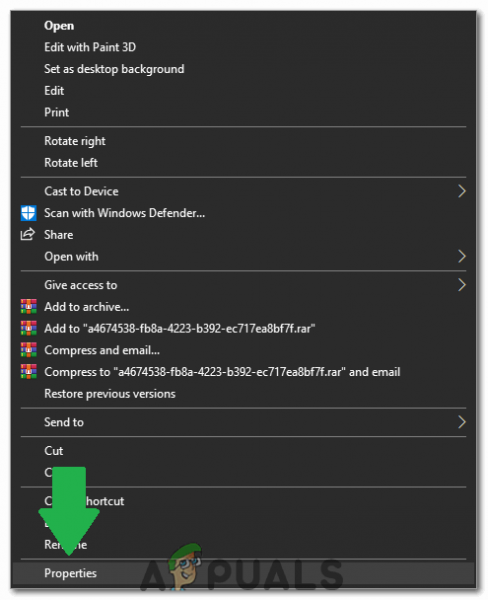Screen dimensions: 488x600
Task: Click the Windows Defender shield icon
Action: tap(28, 213)
